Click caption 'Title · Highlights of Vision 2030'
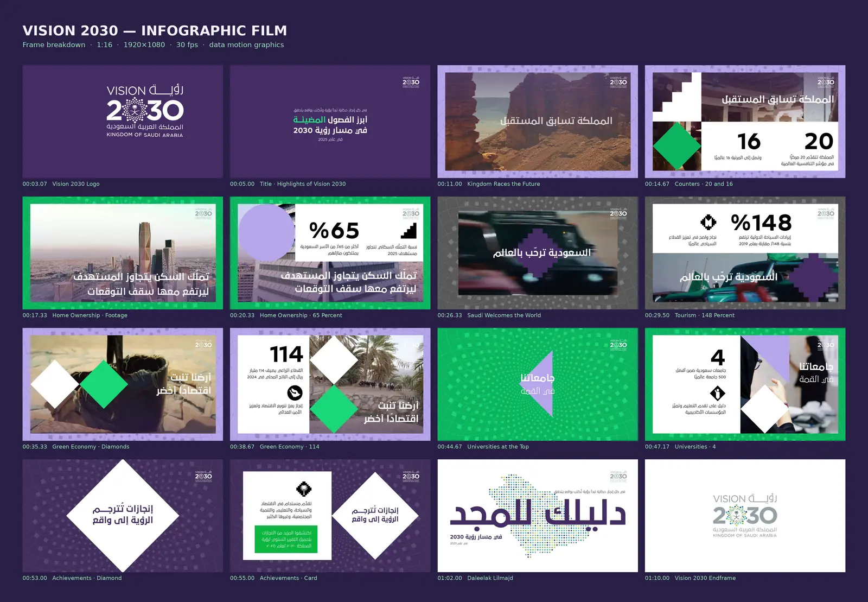This screenshot has width=868, height=602. 303,184
